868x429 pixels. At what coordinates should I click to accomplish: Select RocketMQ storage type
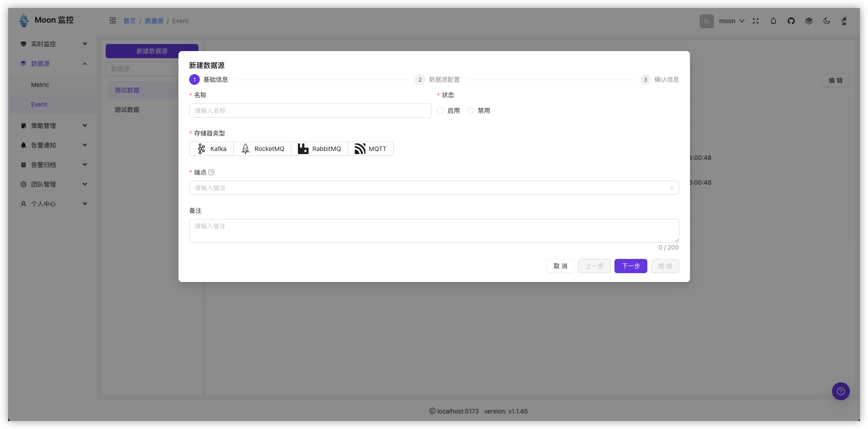[x=262, y=149]
